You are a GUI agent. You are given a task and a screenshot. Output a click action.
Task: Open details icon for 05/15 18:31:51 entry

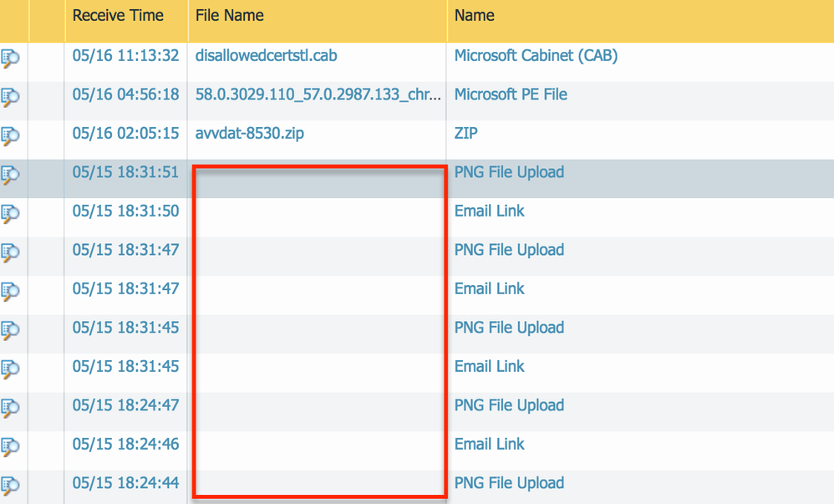pos(10,175)
